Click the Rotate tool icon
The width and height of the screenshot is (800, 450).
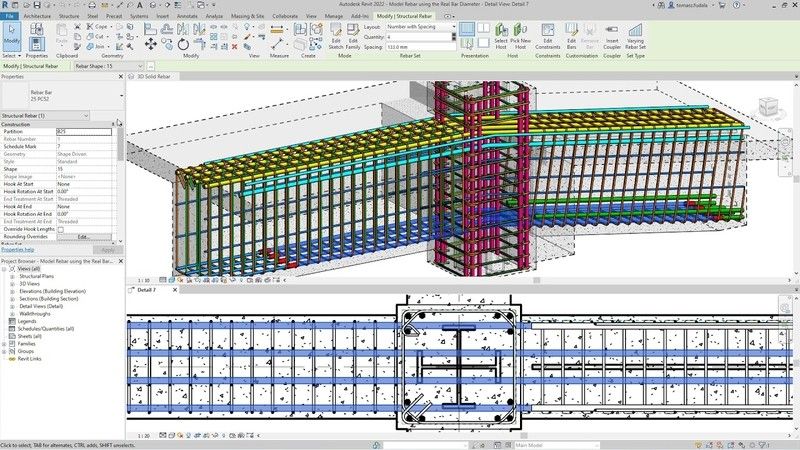click(x=183, y=44)
